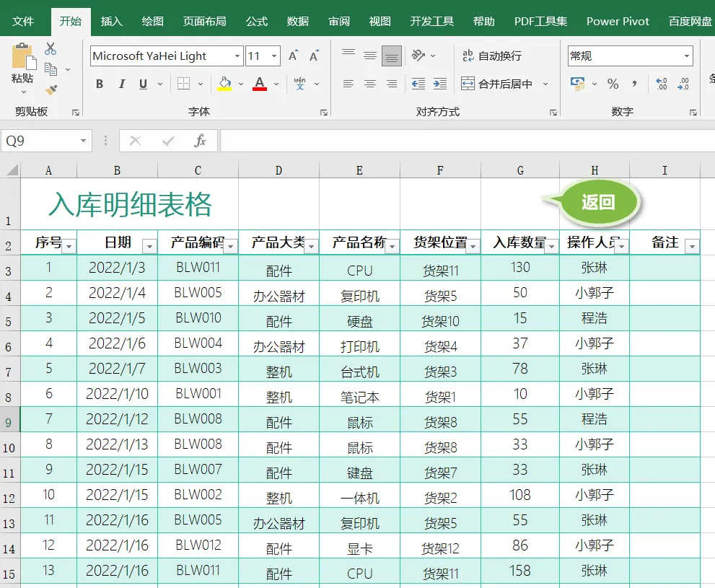Toggle bottom vertical alignment

(392, 56)
